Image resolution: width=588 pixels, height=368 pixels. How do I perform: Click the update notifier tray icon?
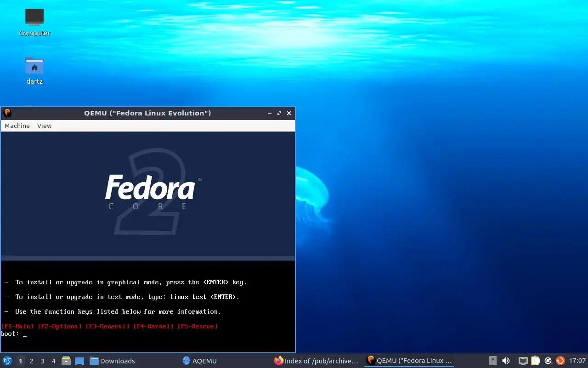pos(548,361)
